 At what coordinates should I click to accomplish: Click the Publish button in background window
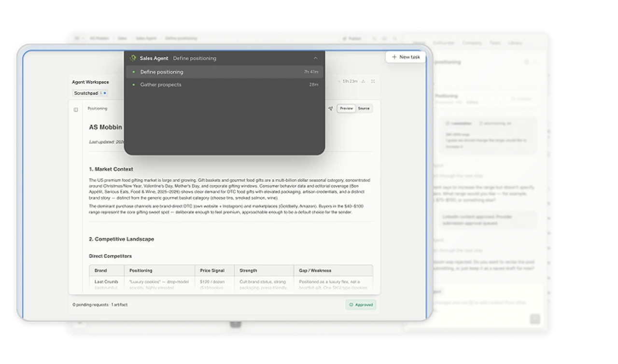[351, 38]
